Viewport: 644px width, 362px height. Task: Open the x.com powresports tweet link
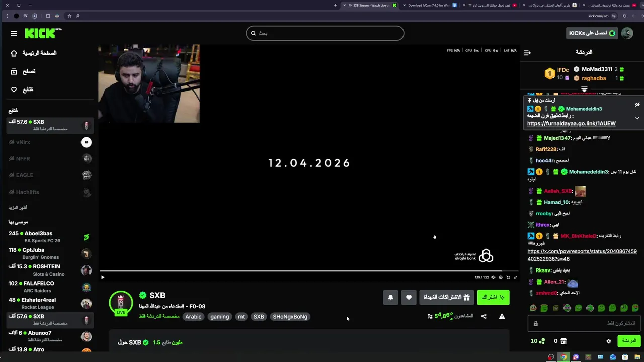(x=582, y=255)
